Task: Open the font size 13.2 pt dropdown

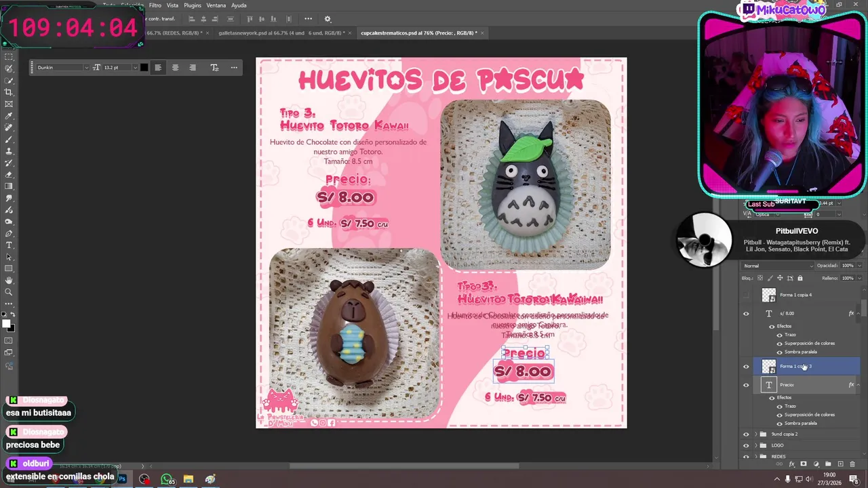Action: pos(135,67)
